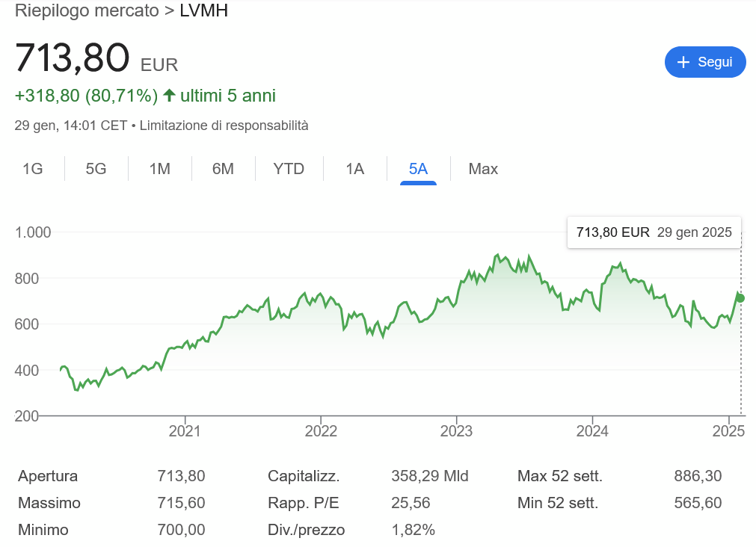Show the Max range tab
This screenshot has height=547, width=756.
pos(483,169)
